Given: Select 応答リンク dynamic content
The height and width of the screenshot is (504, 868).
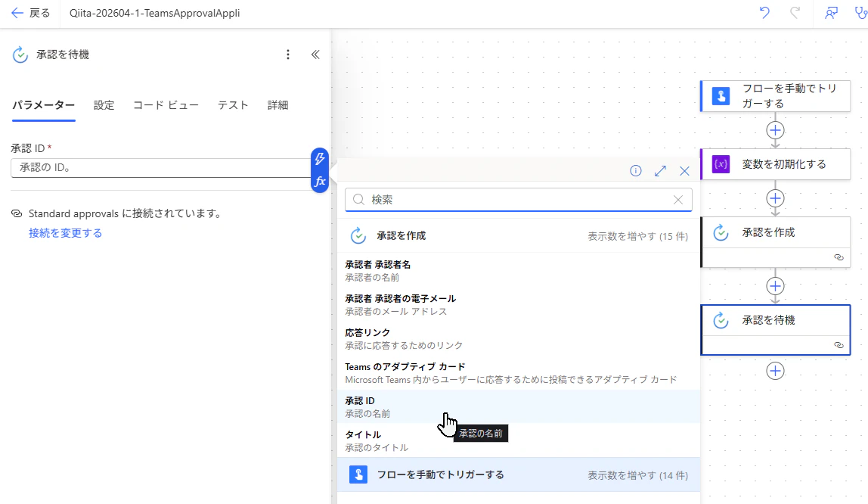Looking at the screenshot, I should click(x=518, y=338).
